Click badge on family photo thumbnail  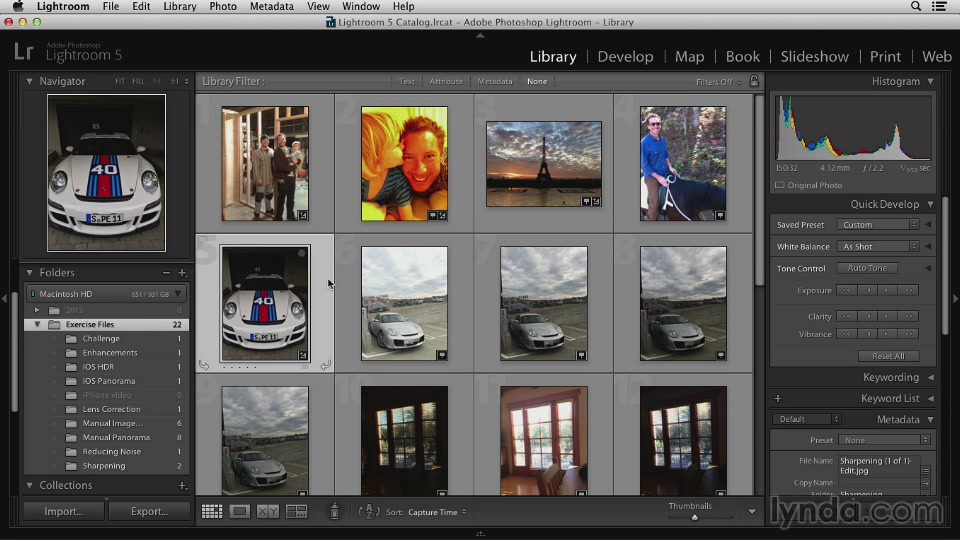302,216
